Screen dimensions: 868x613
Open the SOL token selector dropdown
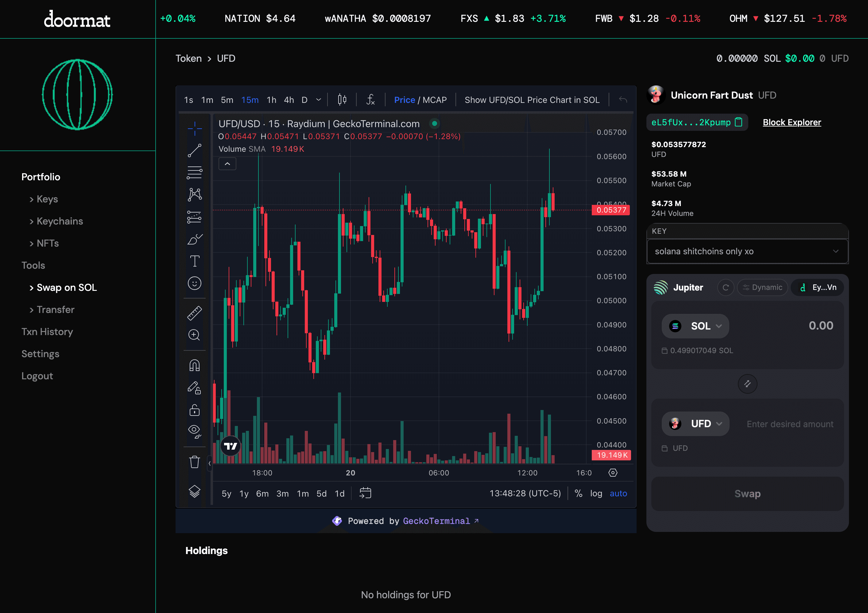coord(695,326)
